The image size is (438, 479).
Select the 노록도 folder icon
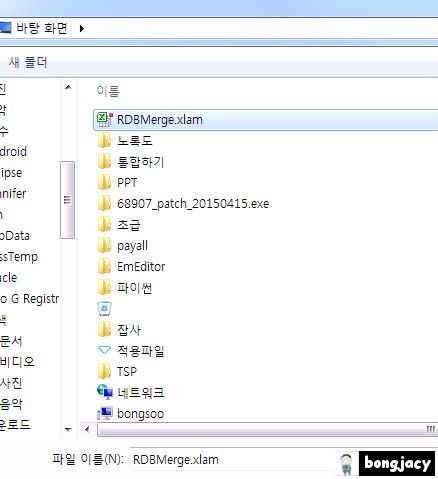[x=104, y=141]
